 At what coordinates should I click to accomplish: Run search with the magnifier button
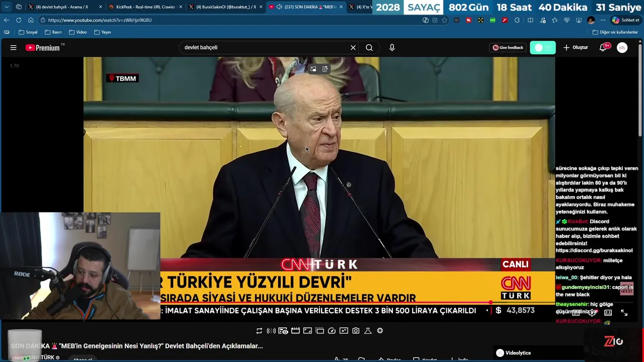tap(369, 48)
